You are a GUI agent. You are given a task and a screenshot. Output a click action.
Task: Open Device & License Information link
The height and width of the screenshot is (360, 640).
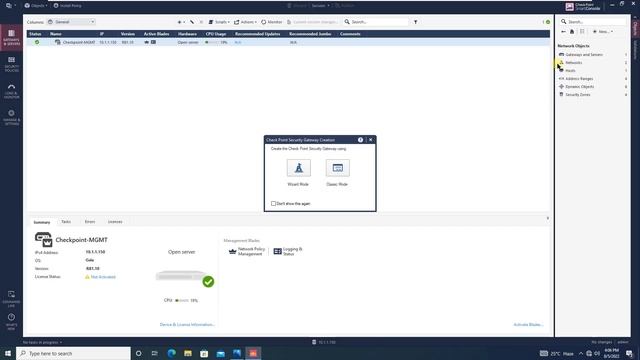[187, 324]
